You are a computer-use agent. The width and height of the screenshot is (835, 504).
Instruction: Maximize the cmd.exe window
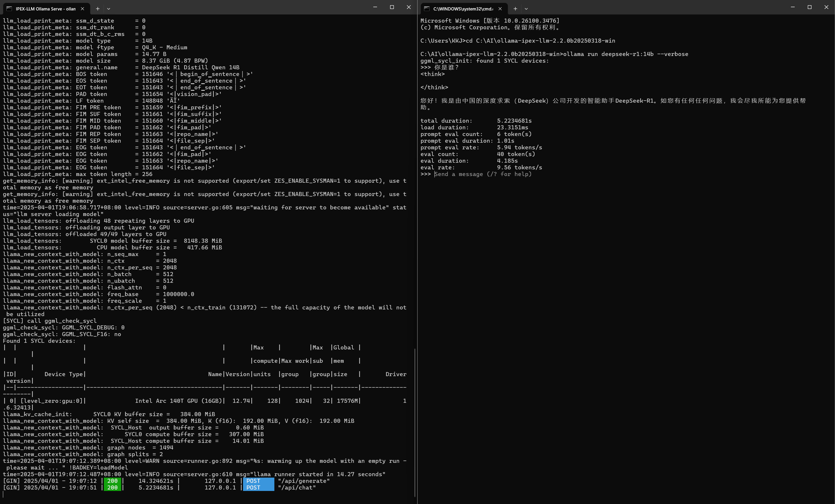point(809,7)
